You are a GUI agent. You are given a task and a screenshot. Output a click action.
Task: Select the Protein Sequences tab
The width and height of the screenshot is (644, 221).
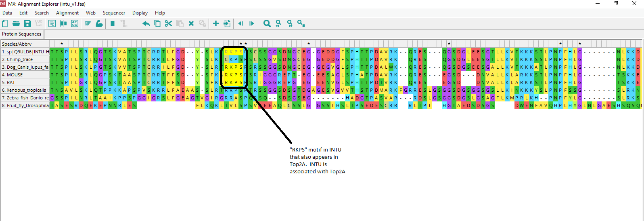[x=22, y=34]
